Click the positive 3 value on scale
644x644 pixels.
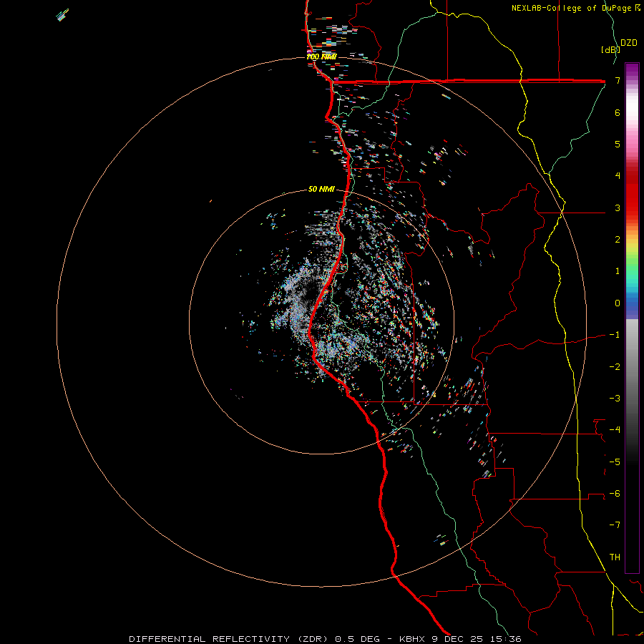[618, 208]
